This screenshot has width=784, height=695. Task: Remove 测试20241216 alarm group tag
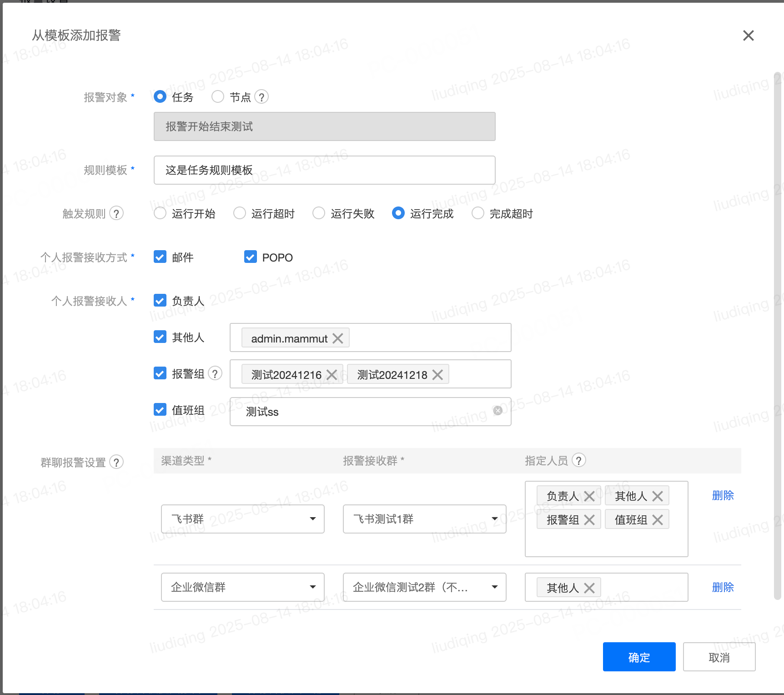[332, 375]
